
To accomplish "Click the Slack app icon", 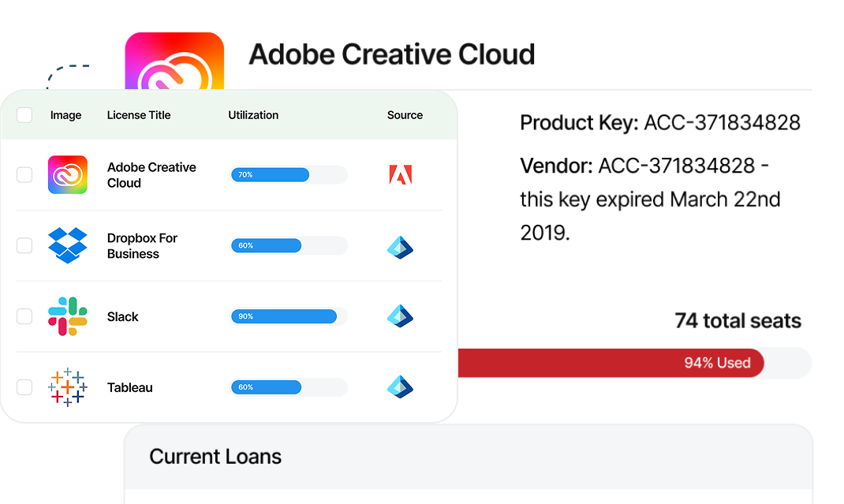I will pyautogui.click(x=68, y=316).
